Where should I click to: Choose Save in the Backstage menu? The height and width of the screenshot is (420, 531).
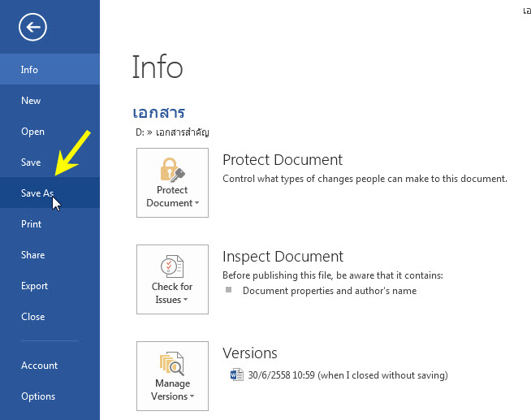(50, 162)
